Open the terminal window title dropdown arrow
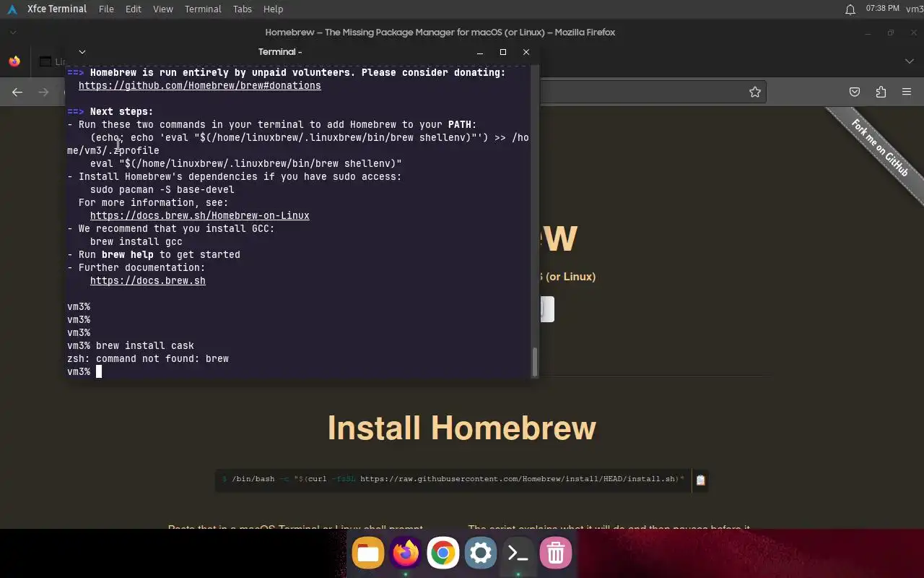 [82, 52]
